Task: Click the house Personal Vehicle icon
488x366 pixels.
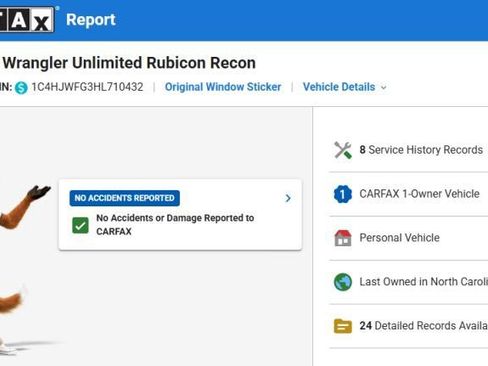Action: tap(343, 238)
